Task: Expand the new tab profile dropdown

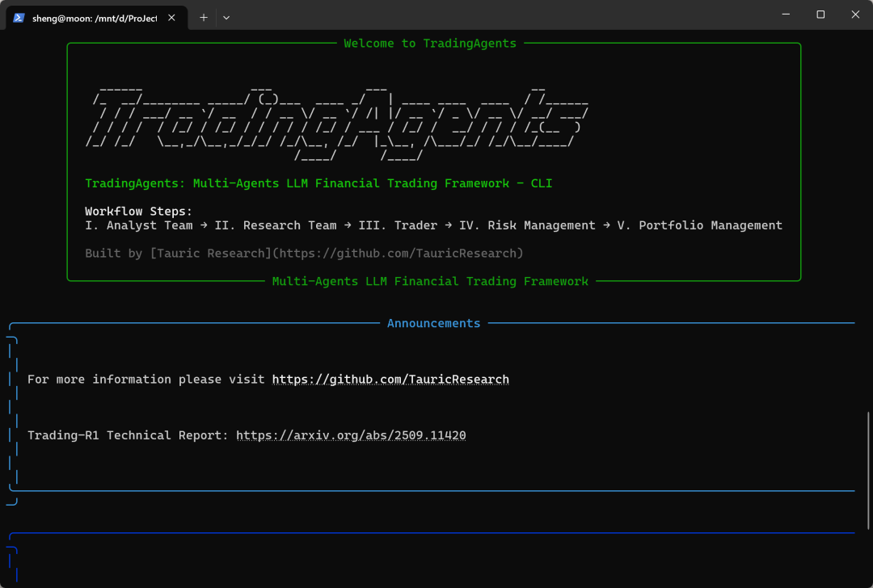Action: (x=226, y=18)
